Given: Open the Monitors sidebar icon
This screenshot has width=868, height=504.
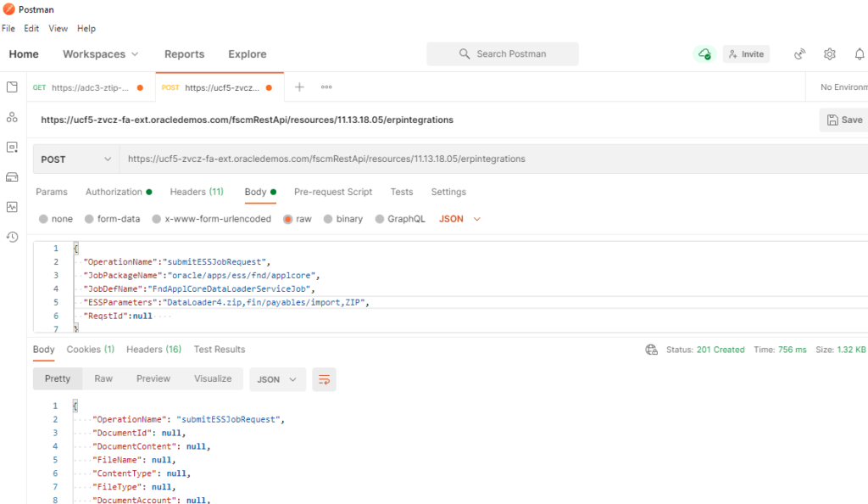Looking at the screenshot, I should [12, 206].
